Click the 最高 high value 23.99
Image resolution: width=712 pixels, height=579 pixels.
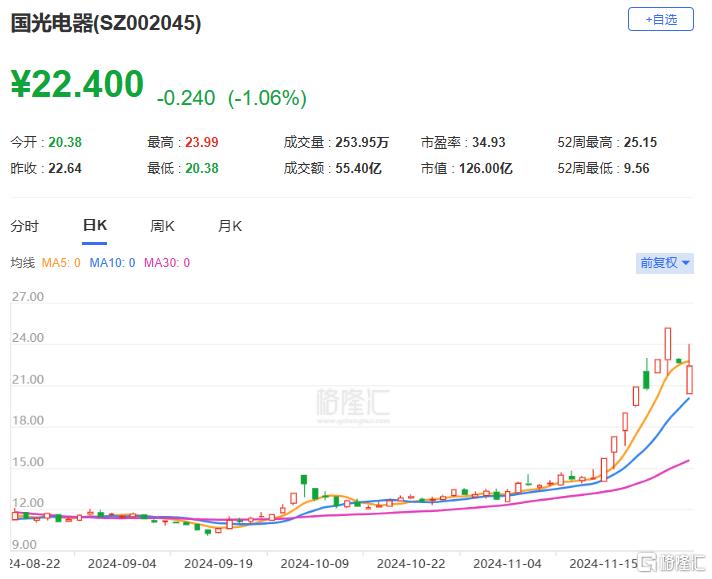tap(202, 142)
